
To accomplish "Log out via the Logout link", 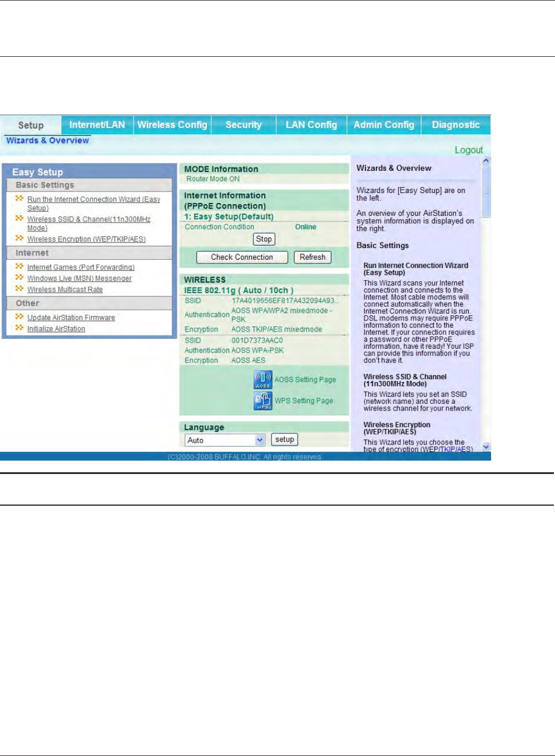I will (469, 150).
